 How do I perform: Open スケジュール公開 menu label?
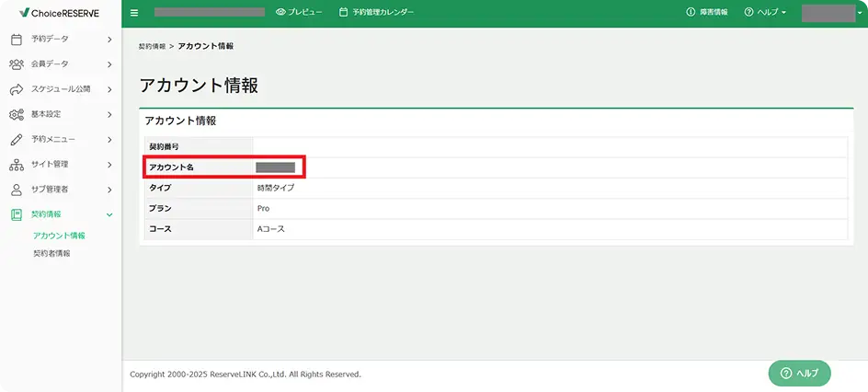[61, 88]
